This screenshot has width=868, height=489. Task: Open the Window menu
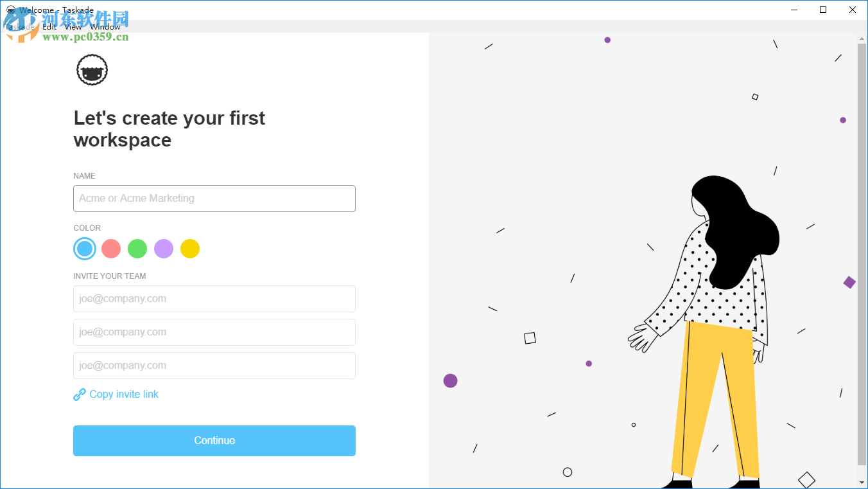point(105,27)
